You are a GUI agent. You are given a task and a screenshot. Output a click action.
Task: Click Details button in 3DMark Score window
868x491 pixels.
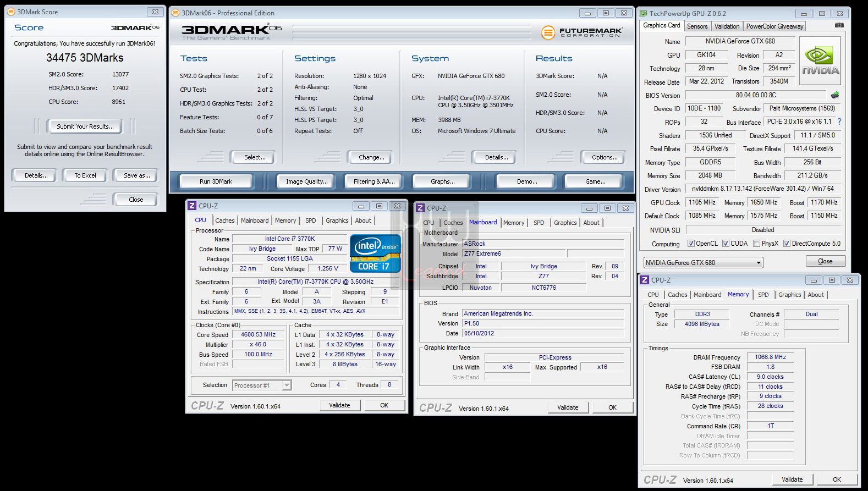(36, 175)
